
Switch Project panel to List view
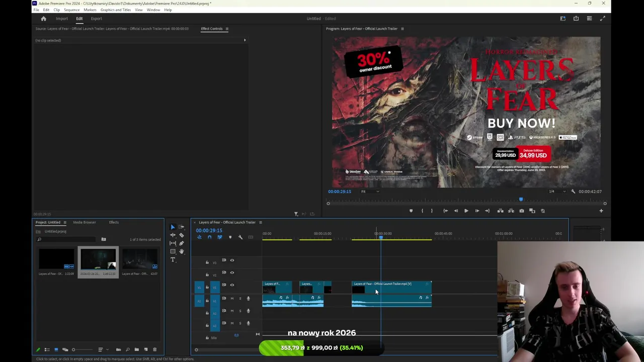tap(47, 349)
